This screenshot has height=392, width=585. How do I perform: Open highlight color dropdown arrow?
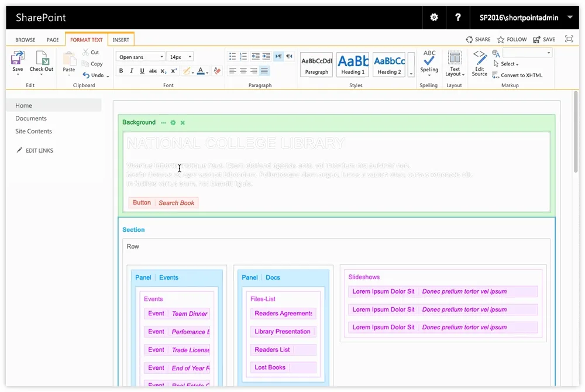tap(193, 73)
